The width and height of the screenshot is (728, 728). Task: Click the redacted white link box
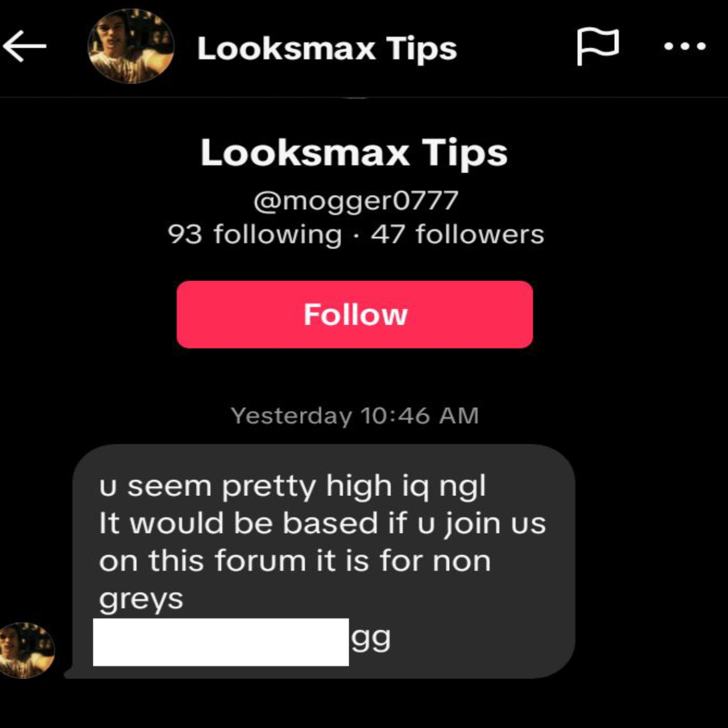tap(221, 642)
